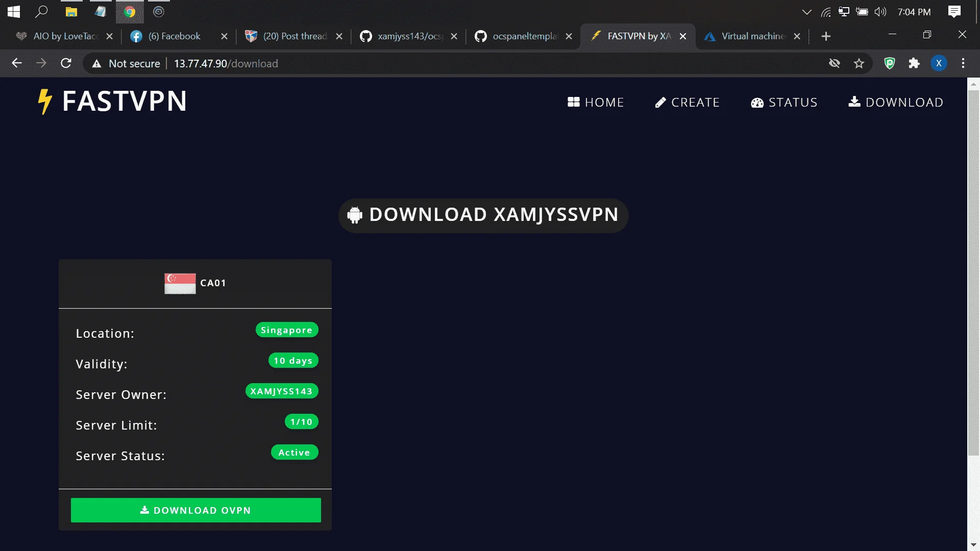Close the FASTVPN by XA tab

(683, 36)
